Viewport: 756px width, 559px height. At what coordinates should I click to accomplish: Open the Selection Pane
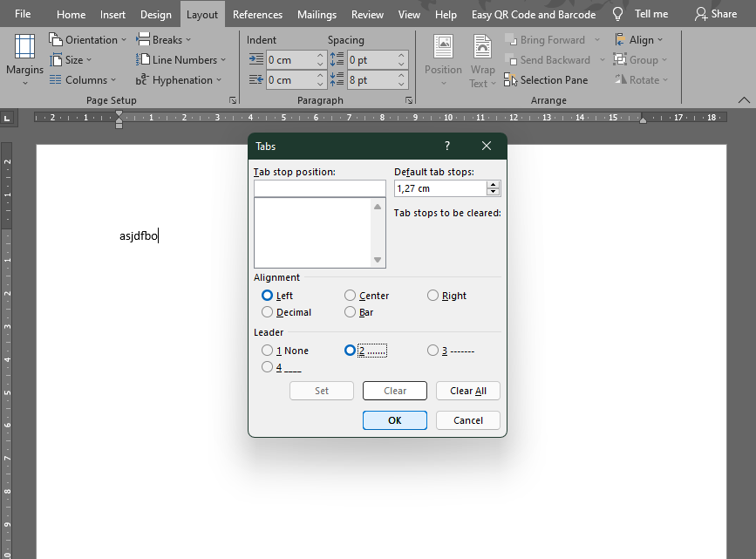click(546, 80)
